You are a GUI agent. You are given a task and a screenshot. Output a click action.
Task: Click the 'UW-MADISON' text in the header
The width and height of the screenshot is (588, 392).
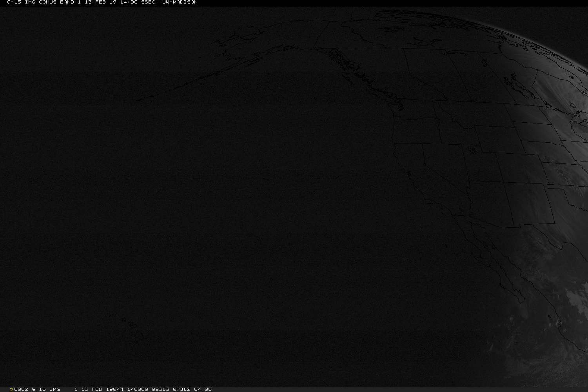tap(180, 2)
